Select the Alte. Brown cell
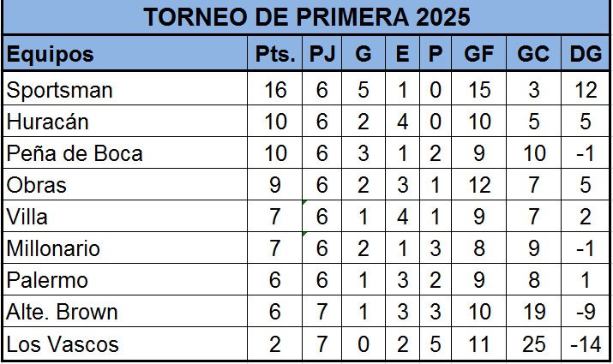Screen dimensions: 613x364 click(125, 311)
